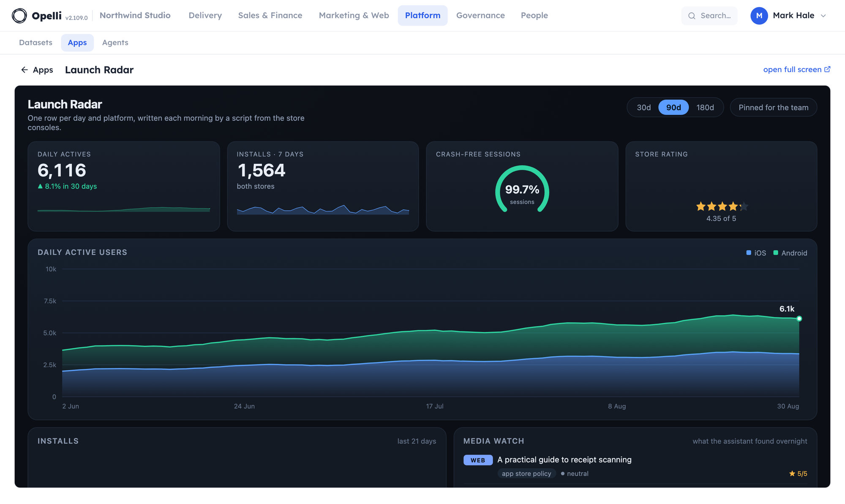Click the DAILY ACTIVE USERS chart heading
This screenshot has height=504, width=845.
click(82, 252)
